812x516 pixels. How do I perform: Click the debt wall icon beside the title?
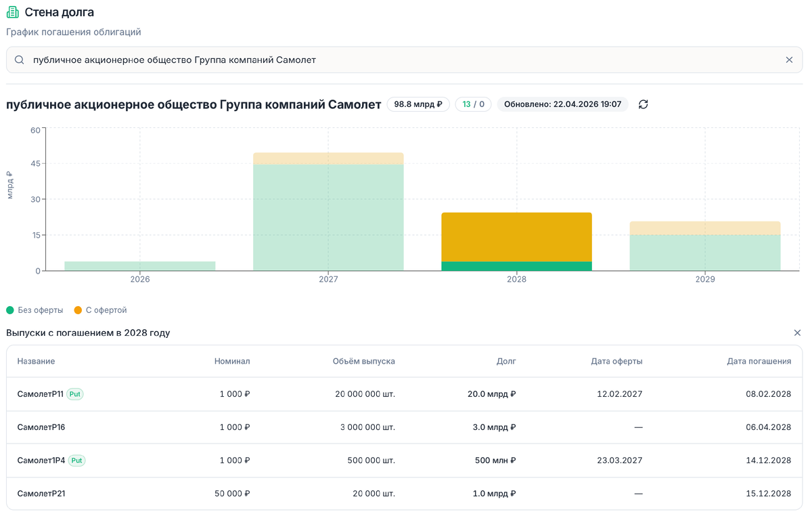12,12
